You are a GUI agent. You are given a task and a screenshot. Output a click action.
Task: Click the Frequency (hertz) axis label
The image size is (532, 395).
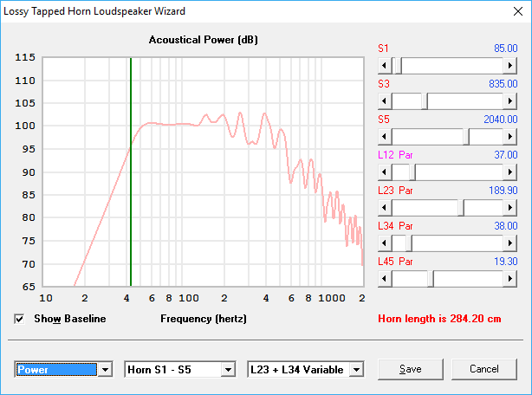coord(204,319)
